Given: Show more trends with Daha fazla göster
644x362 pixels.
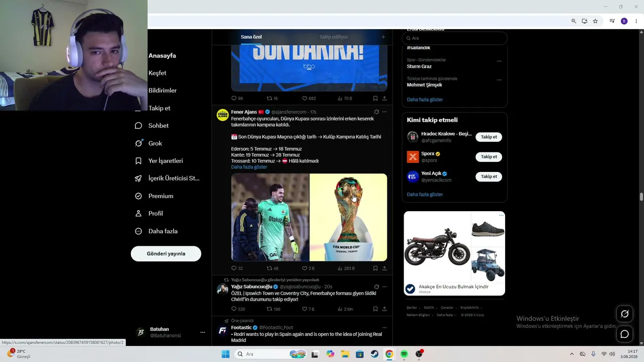Looking at the screenshot, I should tap(425, 100).
